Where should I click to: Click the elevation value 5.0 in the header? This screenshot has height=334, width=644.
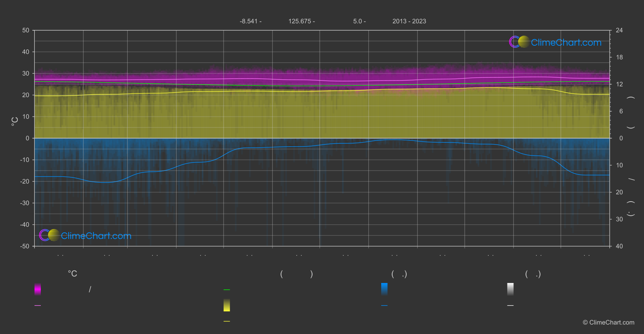pyautogui.click(x=357, y=21)
